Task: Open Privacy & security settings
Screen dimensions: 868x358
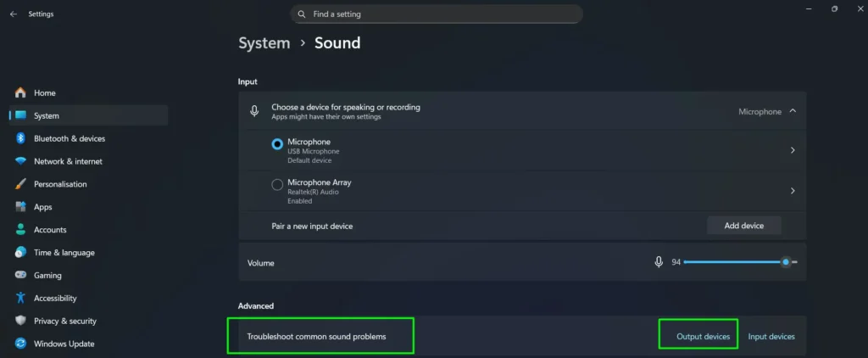Action: 88,321
